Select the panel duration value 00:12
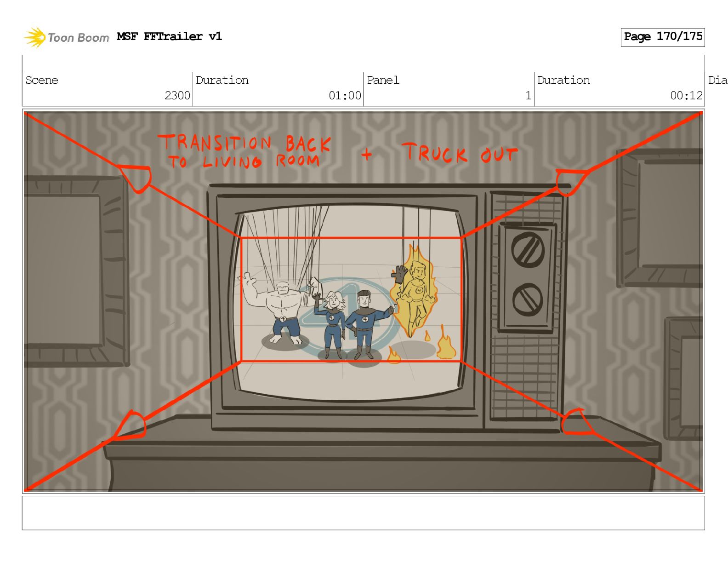Viewport: 728px width, 563px height. (x=686, y=95)
